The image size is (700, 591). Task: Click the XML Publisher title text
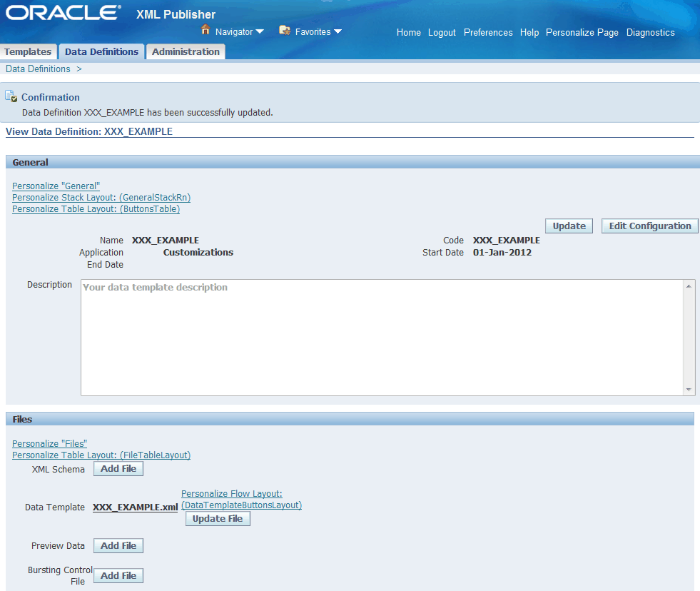[x=176, y=14]
